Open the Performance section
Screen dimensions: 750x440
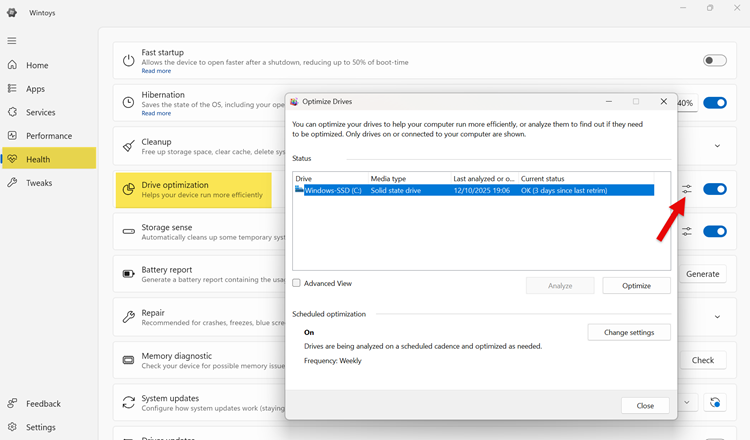48,136
